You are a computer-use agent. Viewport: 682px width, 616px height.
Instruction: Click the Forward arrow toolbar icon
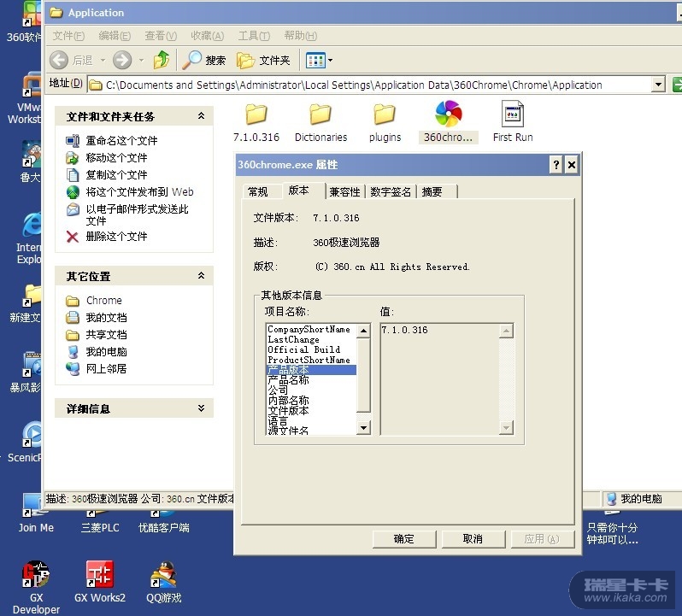tap(122, 60)
